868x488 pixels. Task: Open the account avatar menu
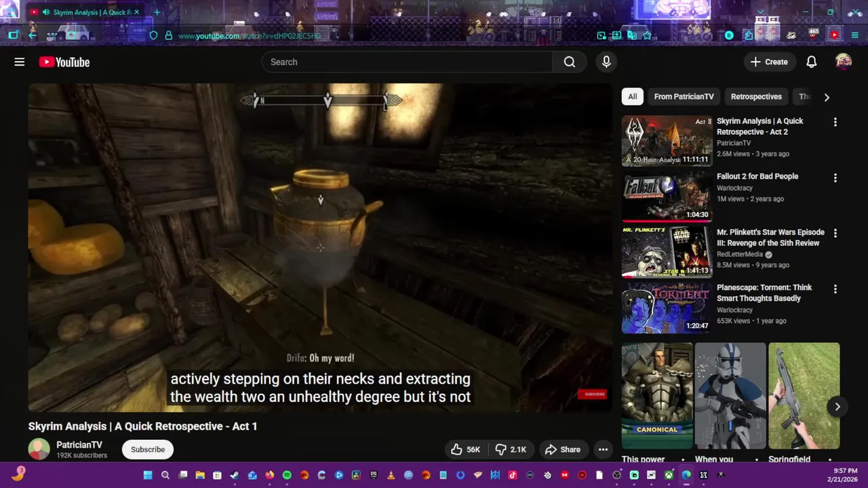(x=843, y=62)
